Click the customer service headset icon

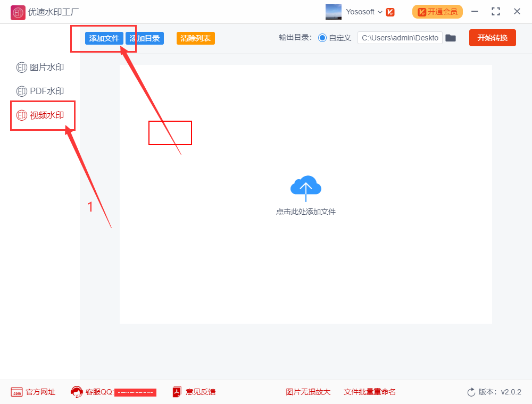pos(77,392)
